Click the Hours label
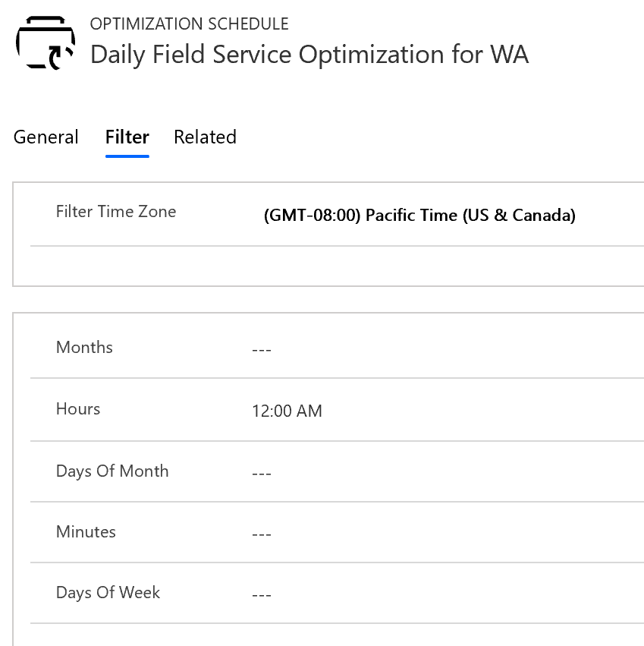This screenshot has height=646, width=644. tap(78, 408)
